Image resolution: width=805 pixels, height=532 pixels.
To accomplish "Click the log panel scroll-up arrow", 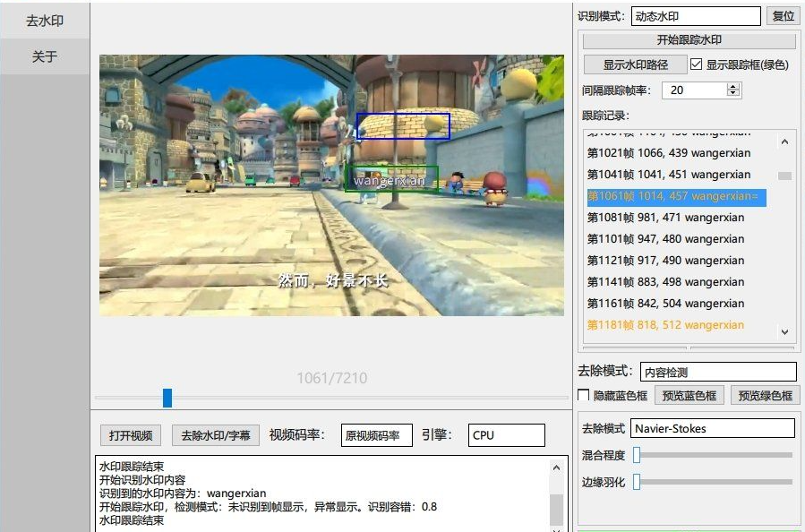I will (556, 468).
